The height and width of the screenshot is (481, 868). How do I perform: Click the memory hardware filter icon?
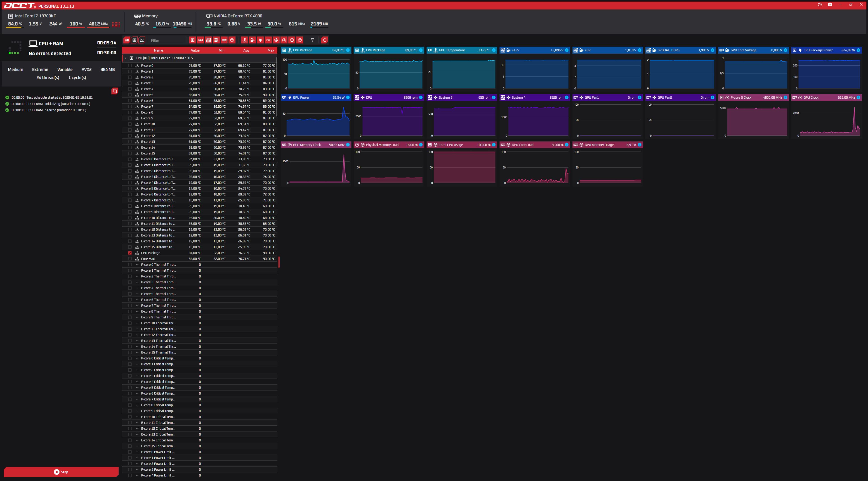click(x=224, y=40)
